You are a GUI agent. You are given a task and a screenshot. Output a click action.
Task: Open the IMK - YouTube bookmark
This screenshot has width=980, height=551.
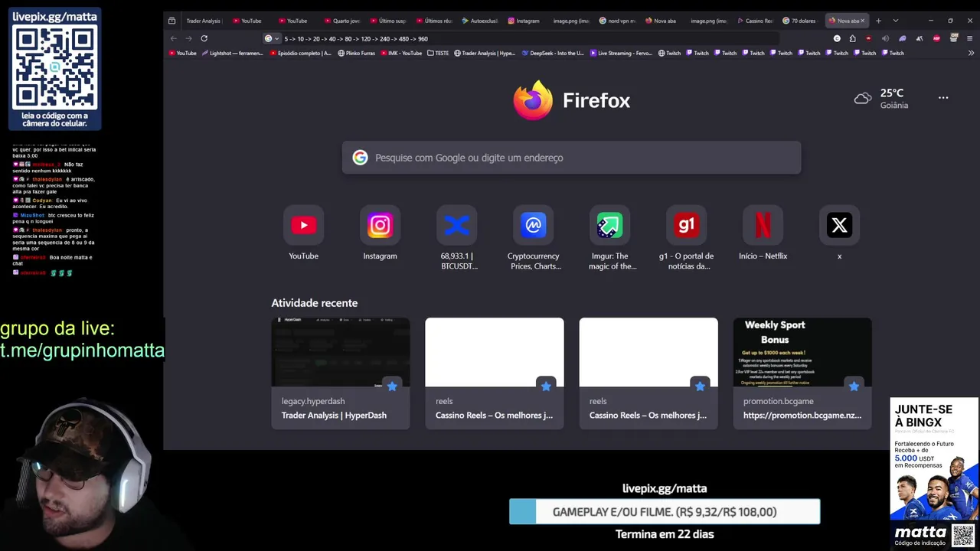point(401,53)
